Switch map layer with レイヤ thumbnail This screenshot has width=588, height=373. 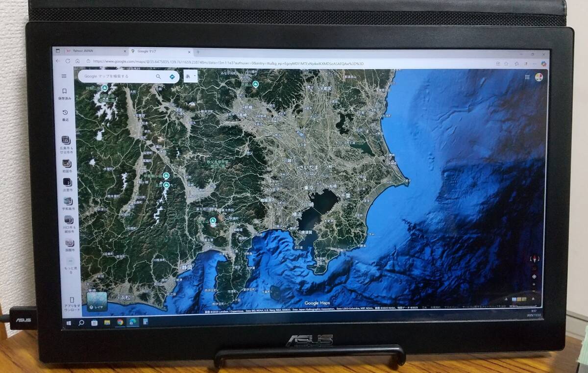97,301
